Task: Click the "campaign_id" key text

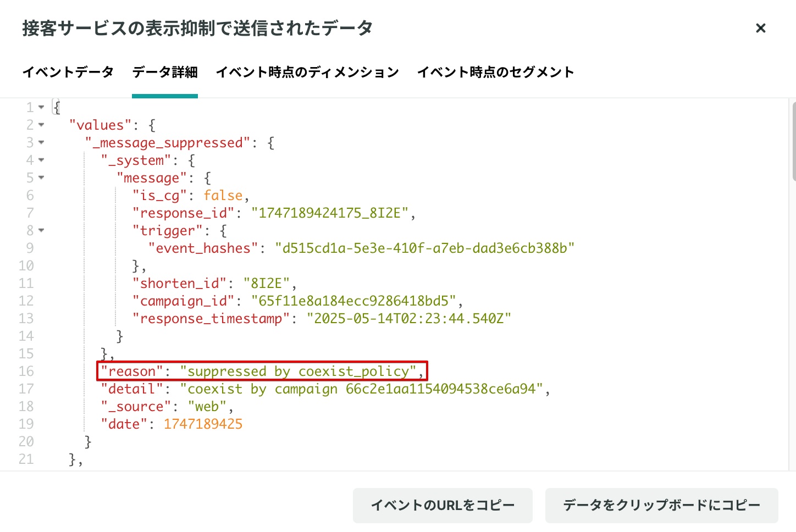Action: 184,301
